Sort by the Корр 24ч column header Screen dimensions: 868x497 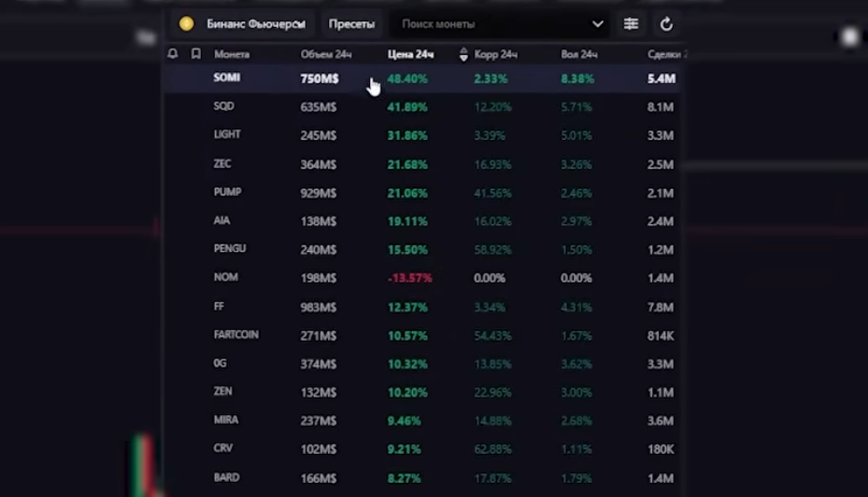(x=496, y=54)
